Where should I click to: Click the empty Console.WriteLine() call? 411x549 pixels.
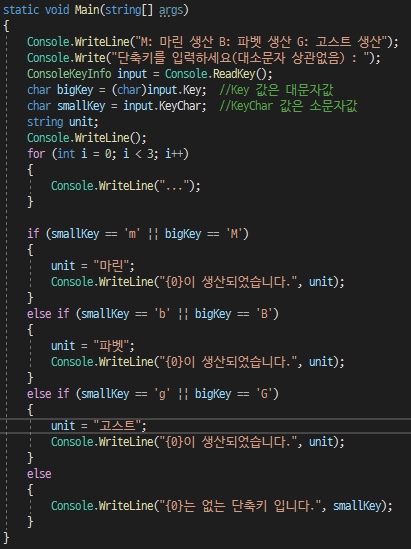(87, 138)
